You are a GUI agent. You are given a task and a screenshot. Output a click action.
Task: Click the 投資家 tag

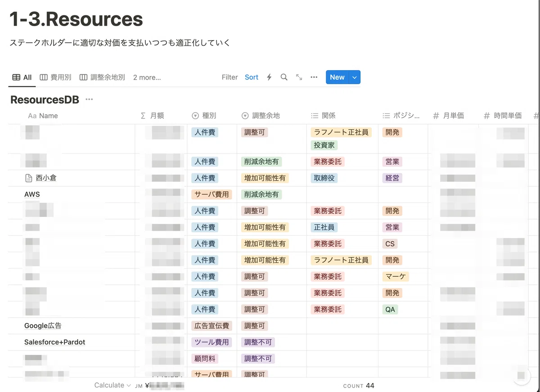324,145
